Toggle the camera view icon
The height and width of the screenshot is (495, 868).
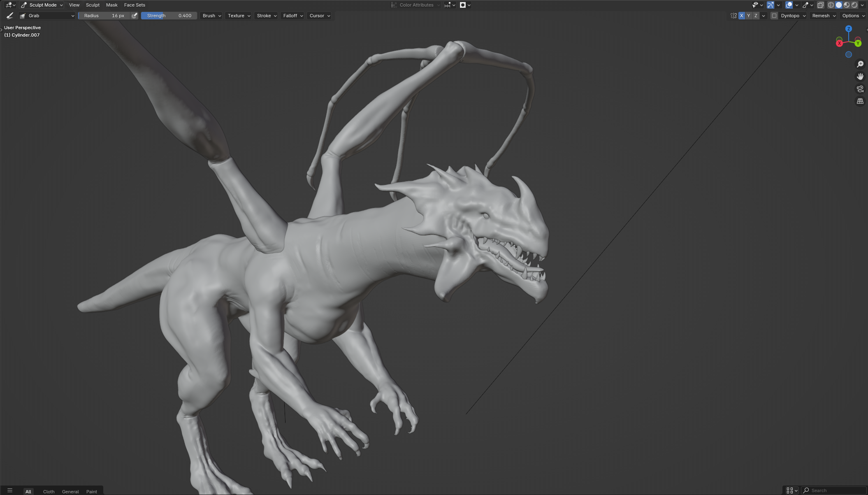pyautogui.click(x=860, y=89)
